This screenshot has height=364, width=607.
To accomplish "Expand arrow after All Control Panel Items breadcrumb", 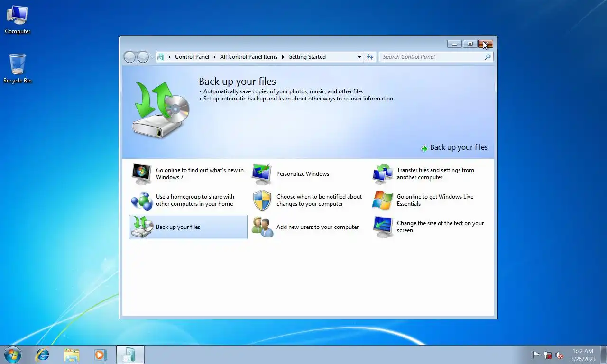I will [x=283, y=57].
